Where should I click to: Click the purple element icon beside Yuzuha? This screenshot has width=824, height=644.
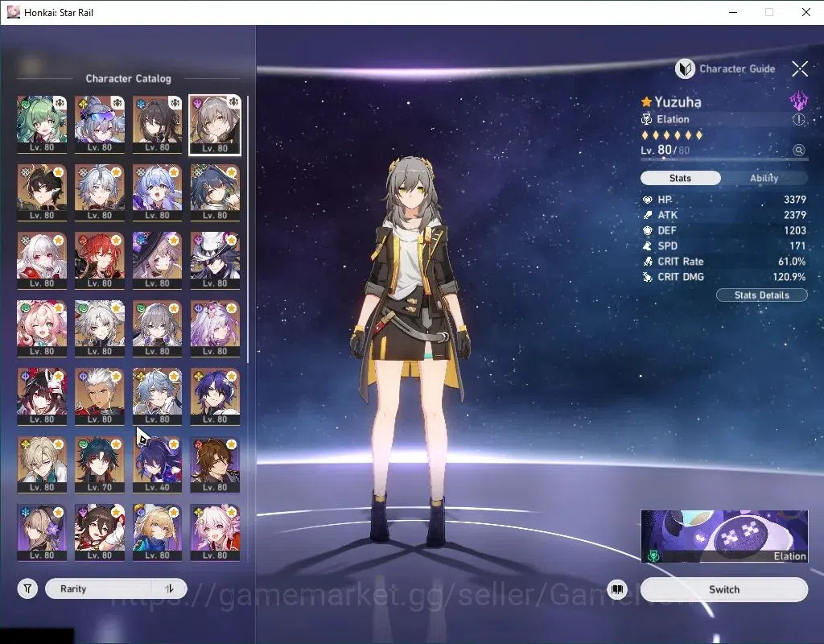click(x=798, y=99)
